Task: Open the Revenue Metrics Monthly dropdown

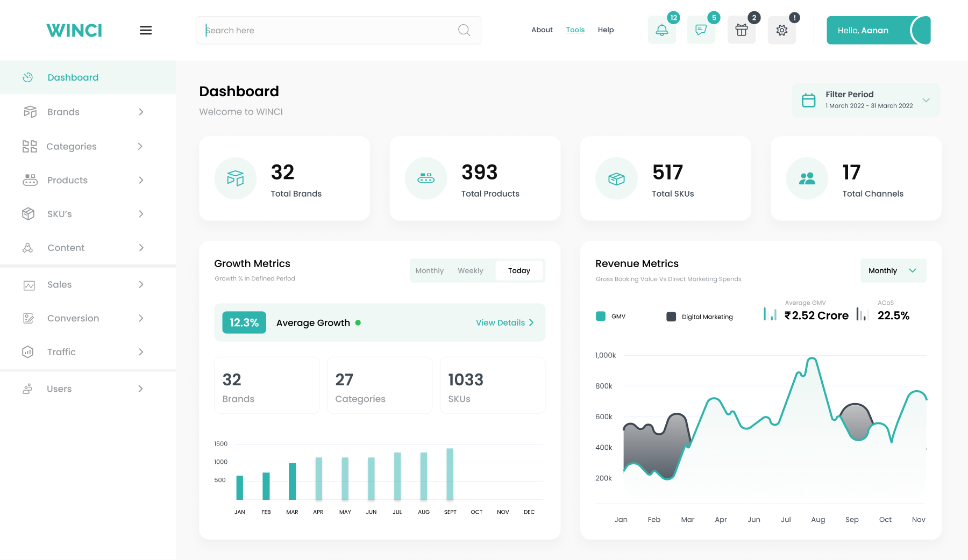Action: click(x=893, y=271)
